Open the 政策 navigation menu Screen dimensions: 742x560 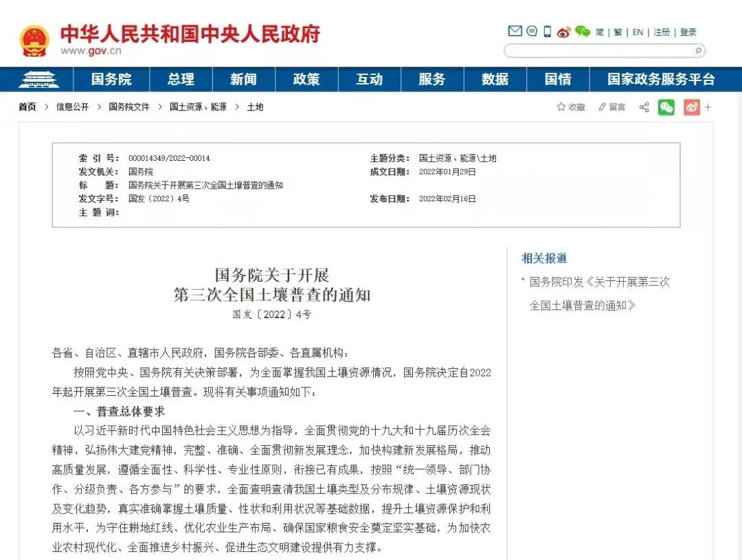306,79
